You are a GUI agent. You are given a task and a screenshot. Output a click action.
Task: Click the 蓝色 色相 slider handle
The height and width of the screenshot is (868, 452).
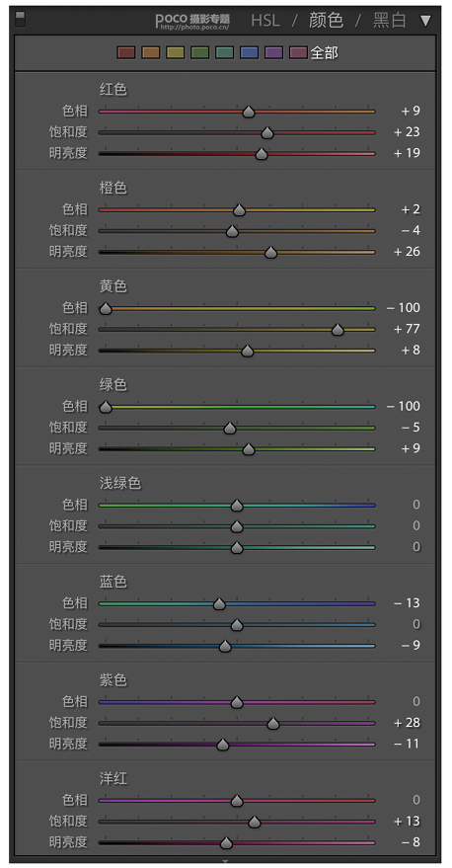[x=220, y=604]
